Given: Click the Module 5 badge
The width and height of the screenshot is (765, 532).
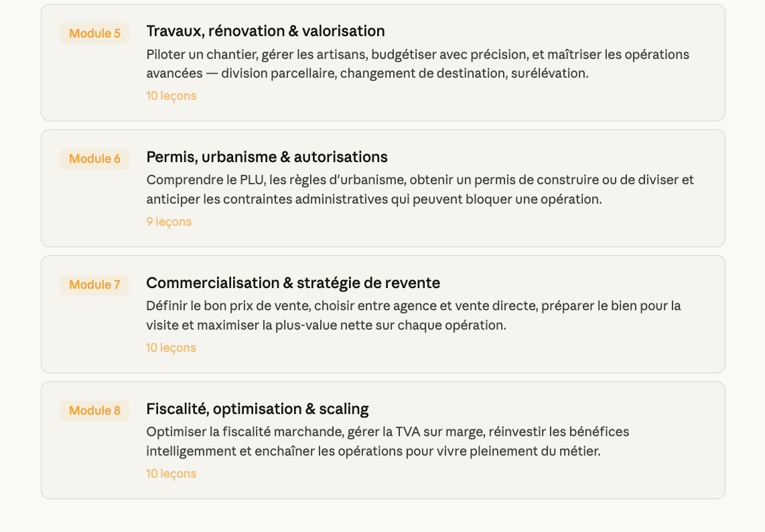Looking at the screenshot, I should tap(94, 34).
